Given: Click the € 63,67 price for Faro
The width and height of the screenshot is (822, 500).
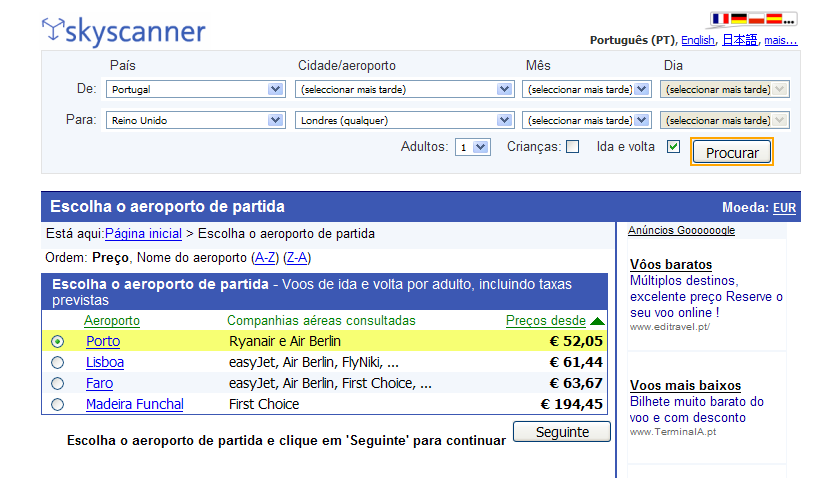Looking at the screenshot, I should (x=576, y=384).
